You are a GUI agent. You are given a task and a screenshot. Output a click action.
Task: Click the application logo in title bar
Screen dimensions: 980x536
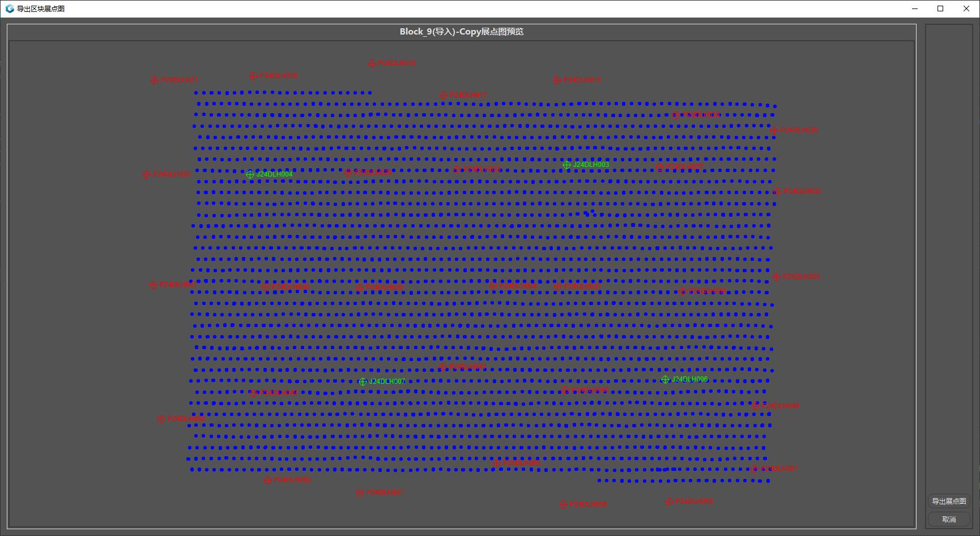10,8
